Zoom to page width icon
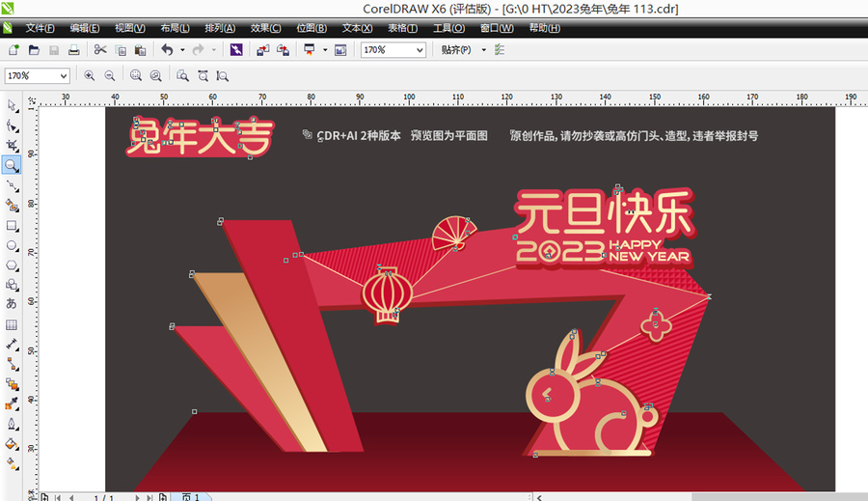 [203, 75]
